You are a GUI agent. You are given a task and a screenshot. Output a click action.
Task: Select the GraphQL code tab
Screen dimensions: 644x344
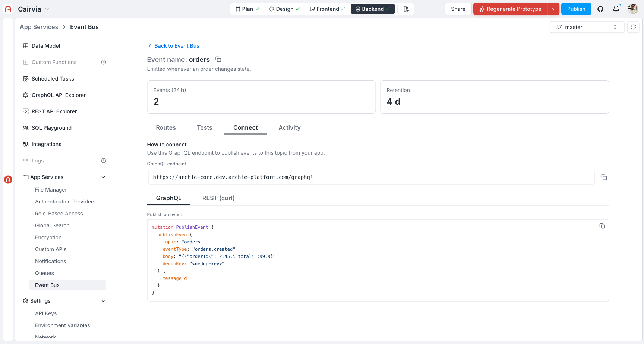(x=169, y=198)
